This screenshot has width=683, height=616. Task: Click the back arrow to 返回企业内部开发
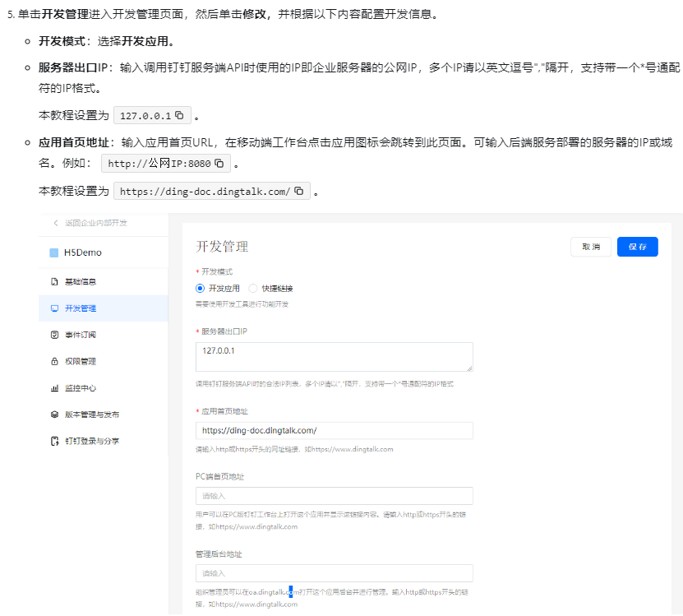click(56, 223)
